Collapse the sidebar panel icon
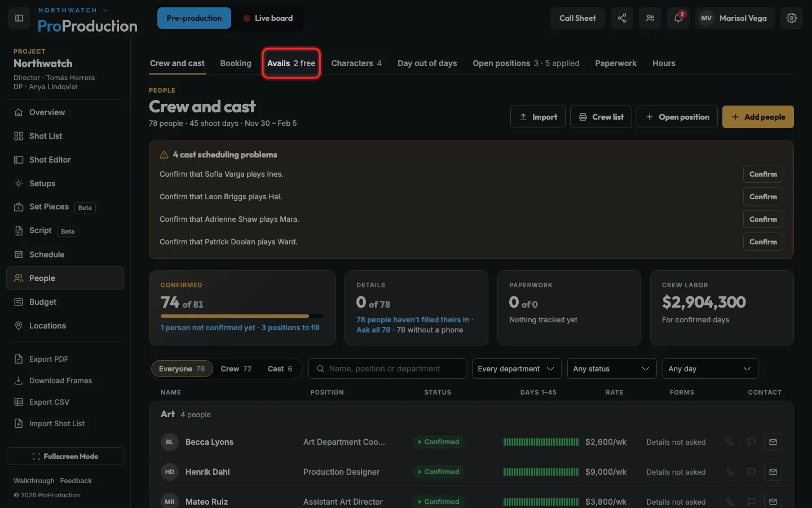The image size is (812, 508). [x=19, y=18]
